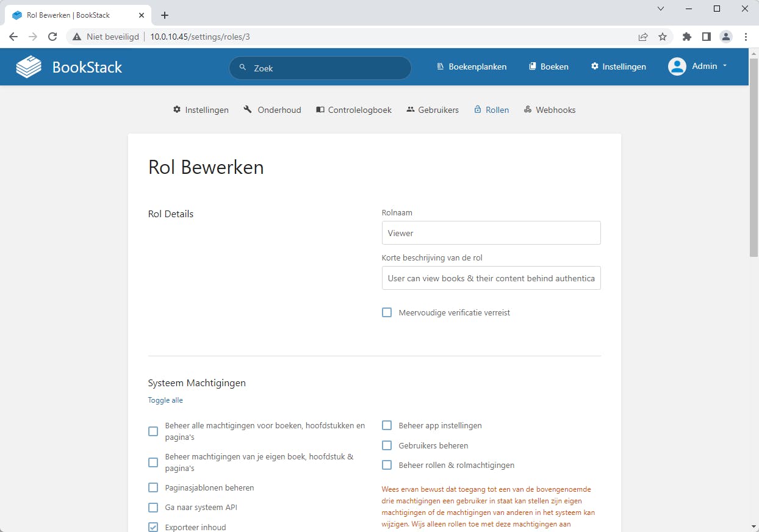Check Beheer rollen & rolmachtigingen

[x=387, y=465]
